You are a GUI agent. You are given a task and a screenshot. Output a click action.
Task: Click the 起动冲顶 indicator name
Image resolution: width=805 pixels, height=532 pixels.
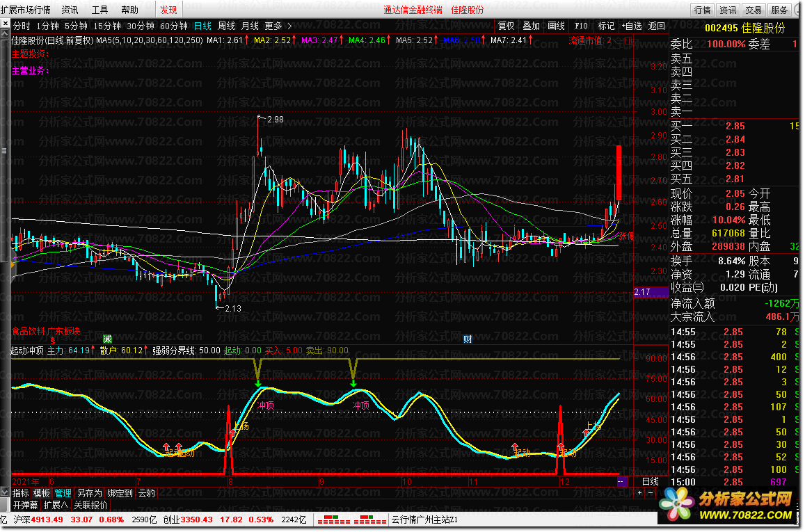(27, 350)
